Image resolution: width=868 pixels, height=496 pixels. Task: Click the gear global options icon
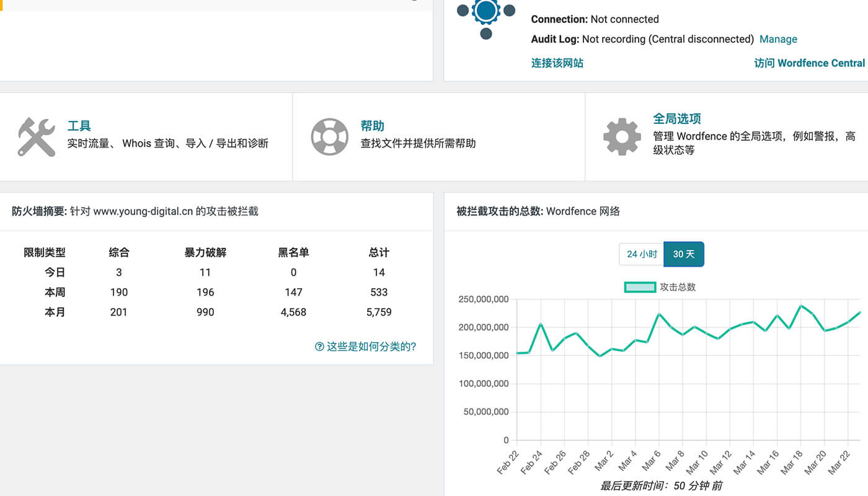(622, 137)
